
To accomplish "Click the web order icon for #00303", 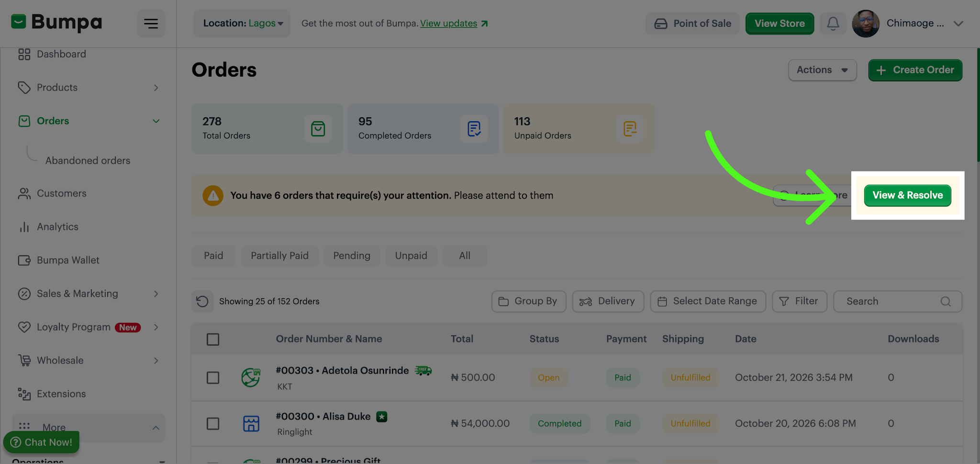I will pos(251,377).
